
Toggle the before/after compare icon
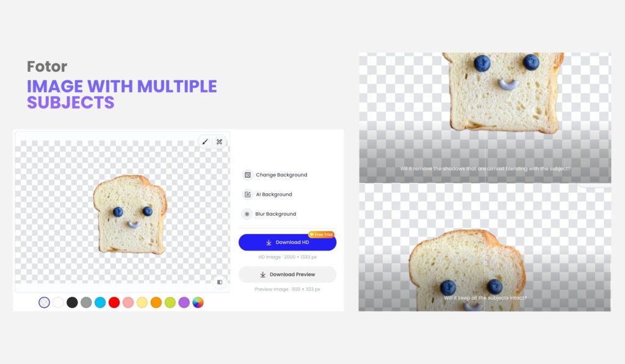(220, 282)
